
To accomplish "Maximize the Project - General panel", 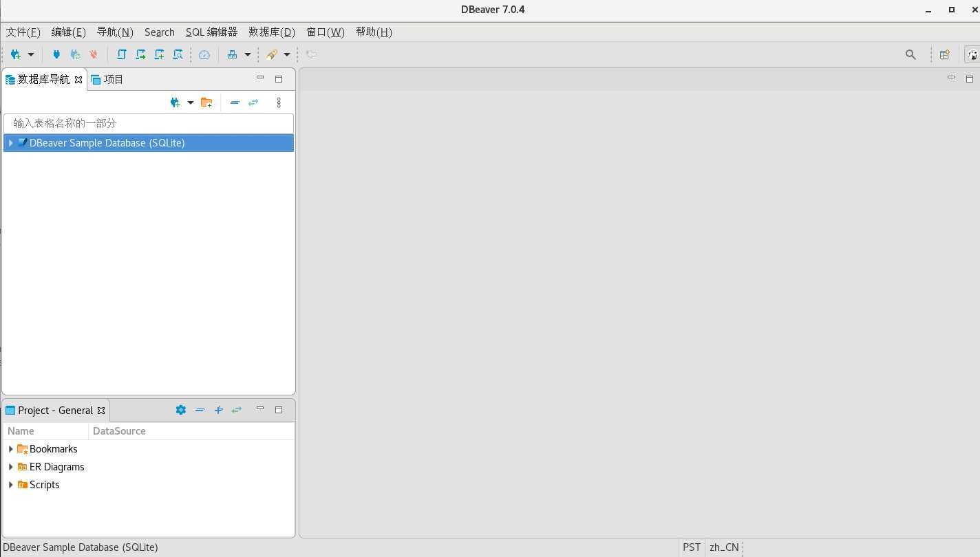I will (279, 410).
